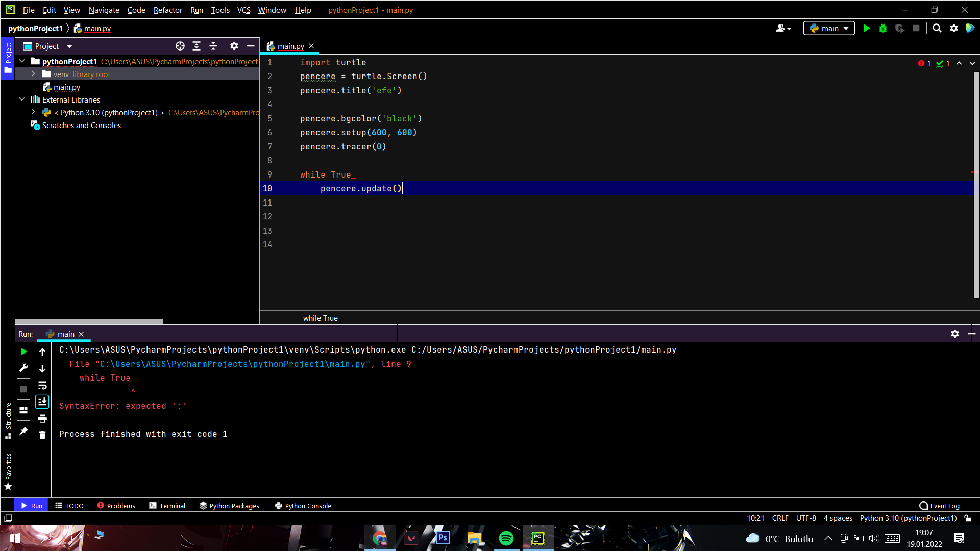Screen dimensions: 980x551
Task: Click the Project panel horizontal scrollbar
Action: 89,321
